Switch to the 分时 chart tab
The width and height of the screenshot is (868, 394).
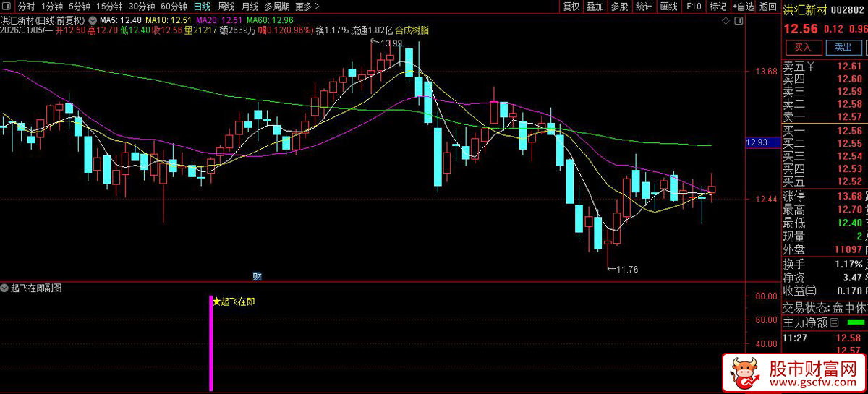tap(27, 6)
